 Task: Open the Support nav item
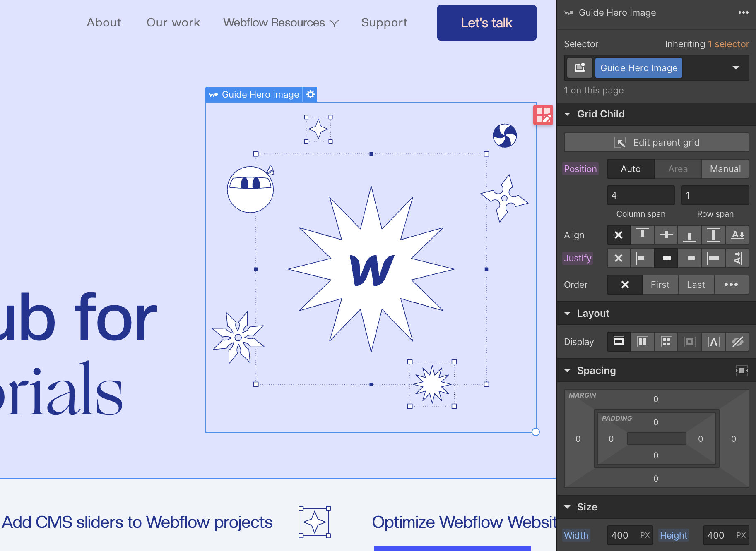[384, 23]
